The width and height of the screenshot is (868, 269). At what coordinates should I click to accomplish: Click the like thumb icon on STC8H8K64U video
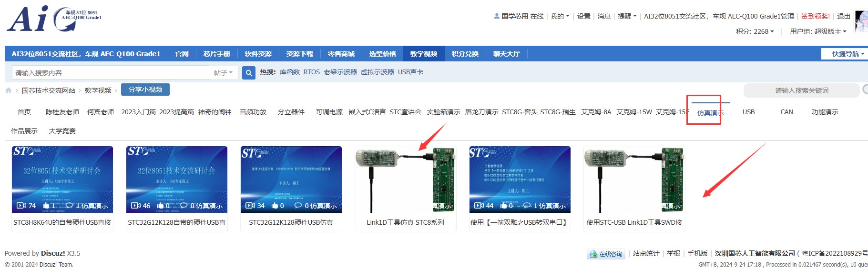[x=46, y=206]
